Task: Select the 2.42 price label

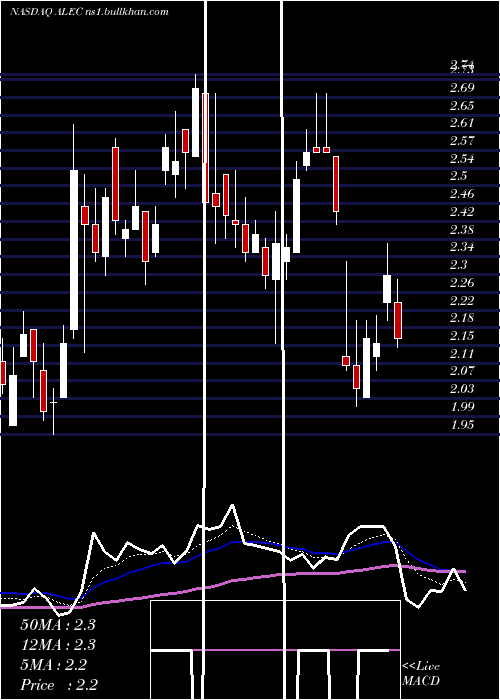Action: 462,212
